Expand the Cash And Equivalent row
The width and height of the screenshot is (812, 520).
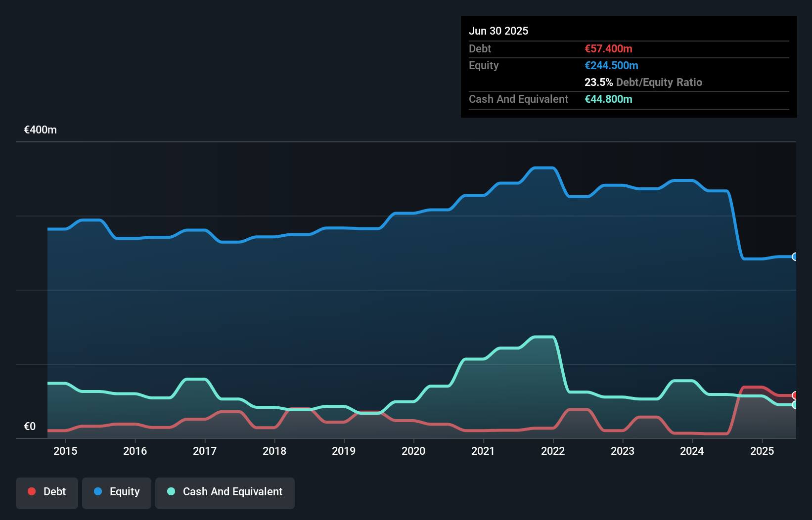click(x=518, y=99)
